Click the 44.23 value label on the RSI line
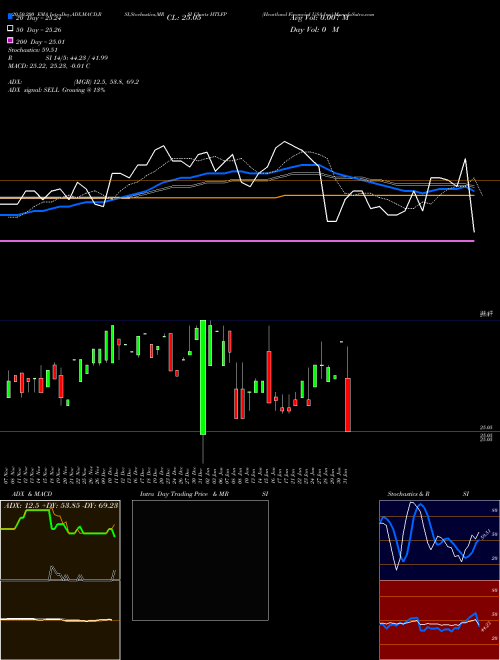This screenshot has height=660, width=500. (x=484, y=626)
